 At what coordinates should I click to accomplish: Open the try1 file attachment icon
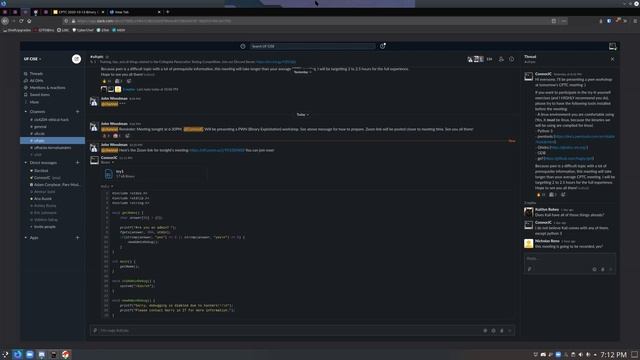[109, 174]
